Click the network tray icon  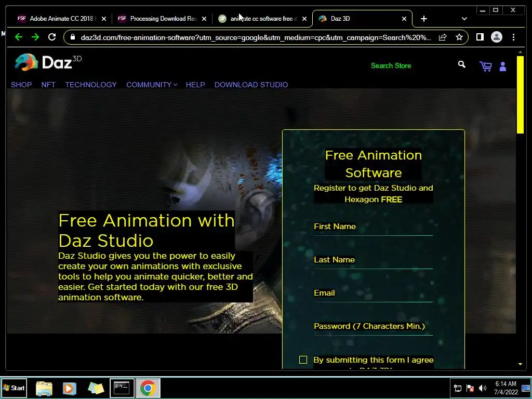click(458, 388)
